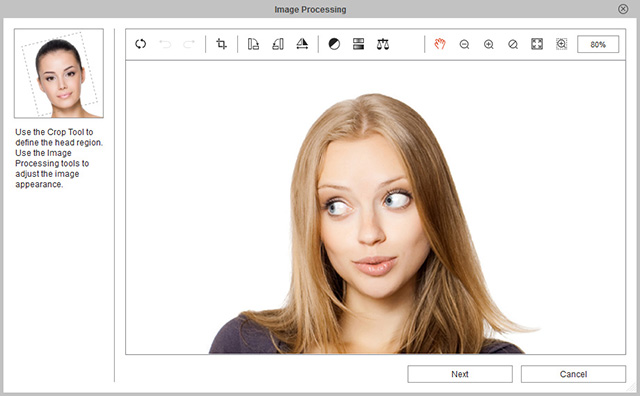Select the zoom region marquee icon
The image size is (640, 396).
562,44
